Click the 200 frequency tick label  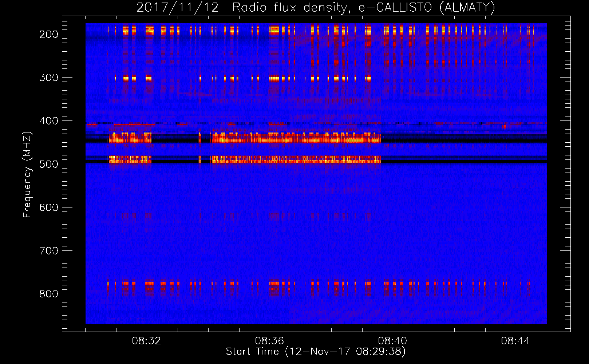pos(49,34)
